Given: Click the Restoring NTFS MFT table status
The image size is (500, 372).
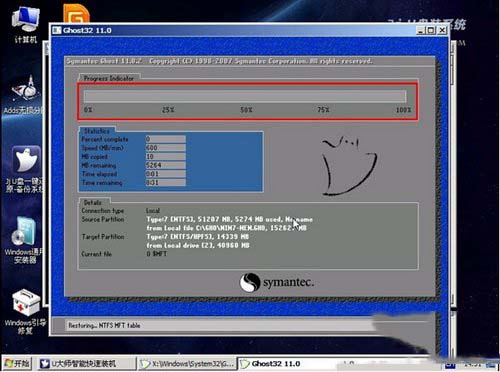Looking at the screenshot, I should pyautogui.click(x=104, y=325).
